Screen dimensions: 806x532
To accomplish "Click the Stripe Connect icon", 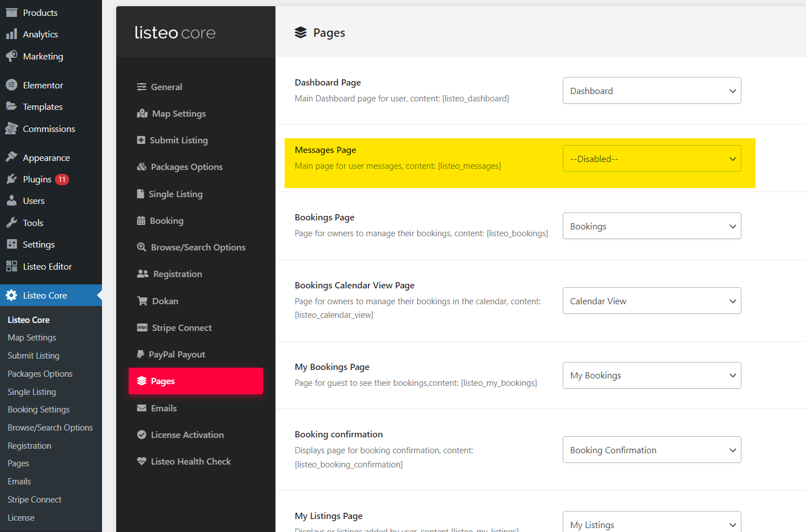I will (x=142, y=327).
